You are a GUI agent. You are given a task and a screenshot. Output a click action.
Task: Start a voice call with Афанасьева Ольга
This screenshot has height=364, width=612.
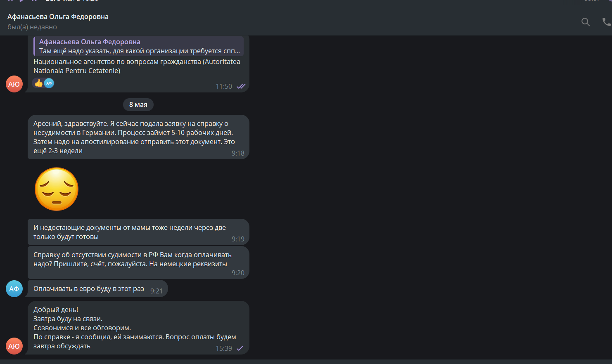pyautogui.click(x=607, y=22)
